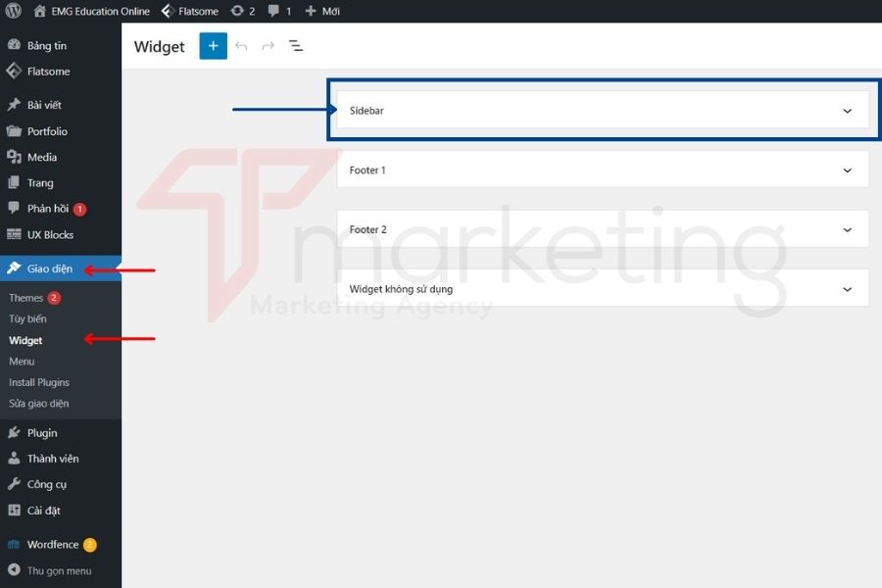Click the Media library icon
The image size is (882, 588).
tap(14, 157)
